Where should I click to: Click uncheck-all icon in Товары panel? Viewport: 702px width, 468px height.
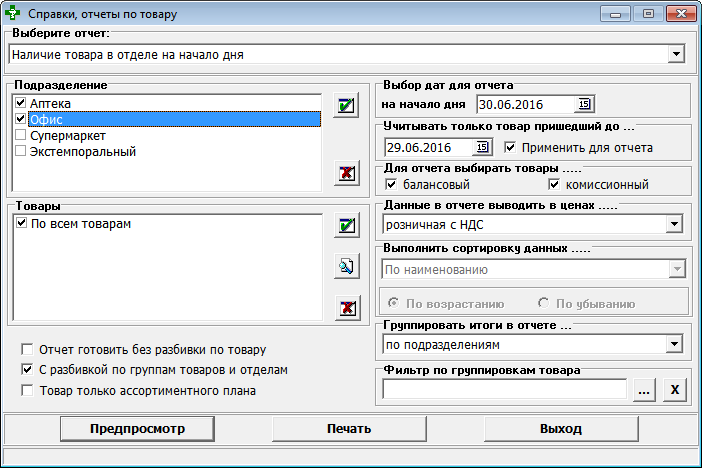tap(346, 307)
